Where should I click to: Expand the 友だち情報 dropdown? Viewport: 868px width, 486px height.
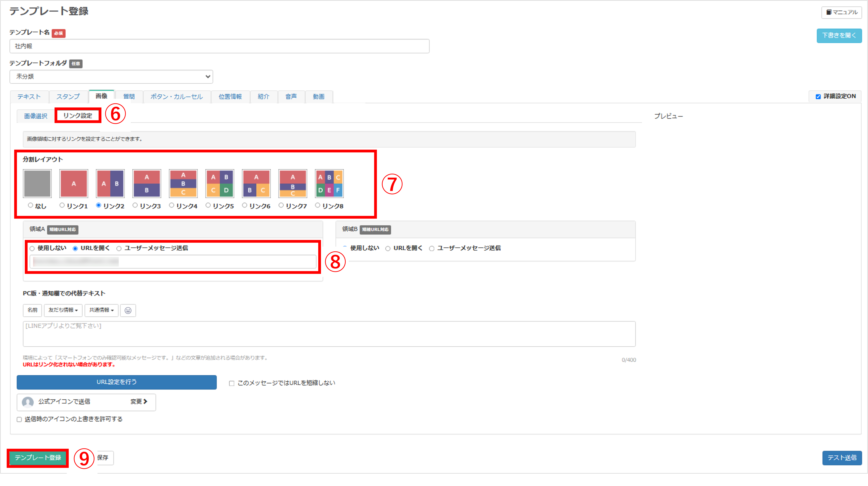point(63,310)
